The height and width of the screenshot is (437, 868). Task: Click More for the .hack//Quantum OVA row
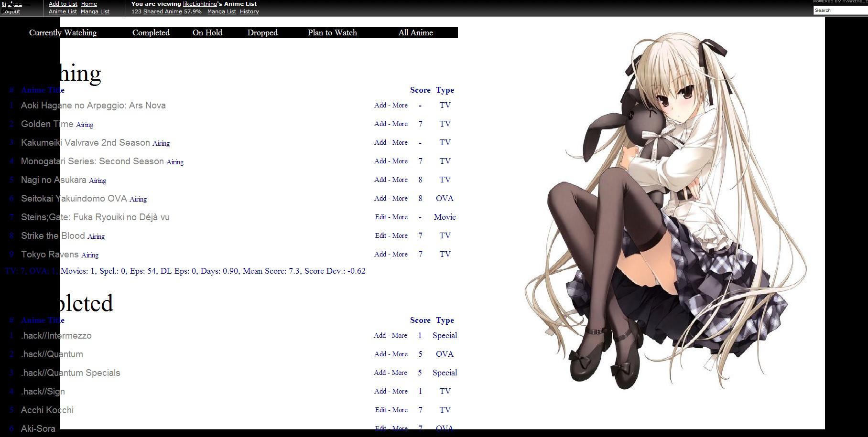[x=400, y=354]
